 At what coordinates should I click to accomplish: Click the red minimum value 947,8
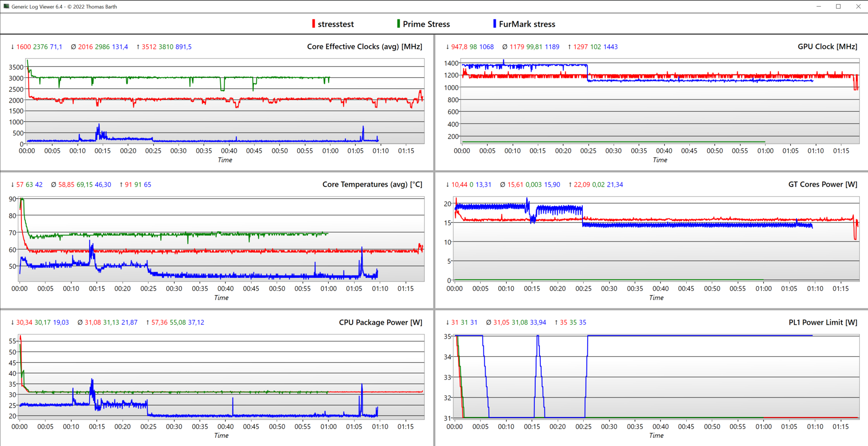459,47
